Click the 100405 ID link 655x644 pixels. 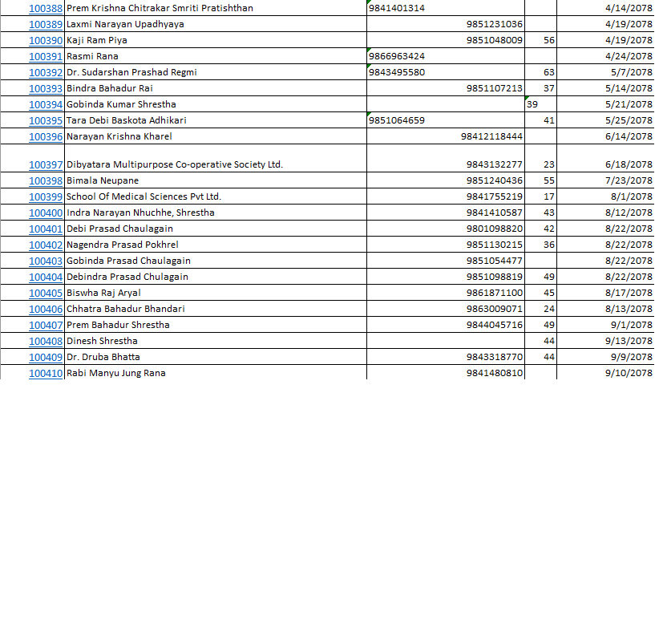click(46, 293)
